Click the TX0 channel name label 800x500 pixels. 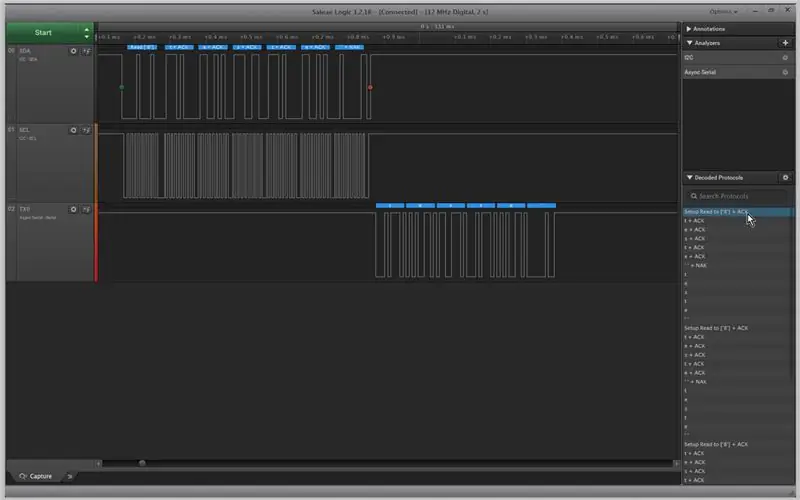coord(24,209)
